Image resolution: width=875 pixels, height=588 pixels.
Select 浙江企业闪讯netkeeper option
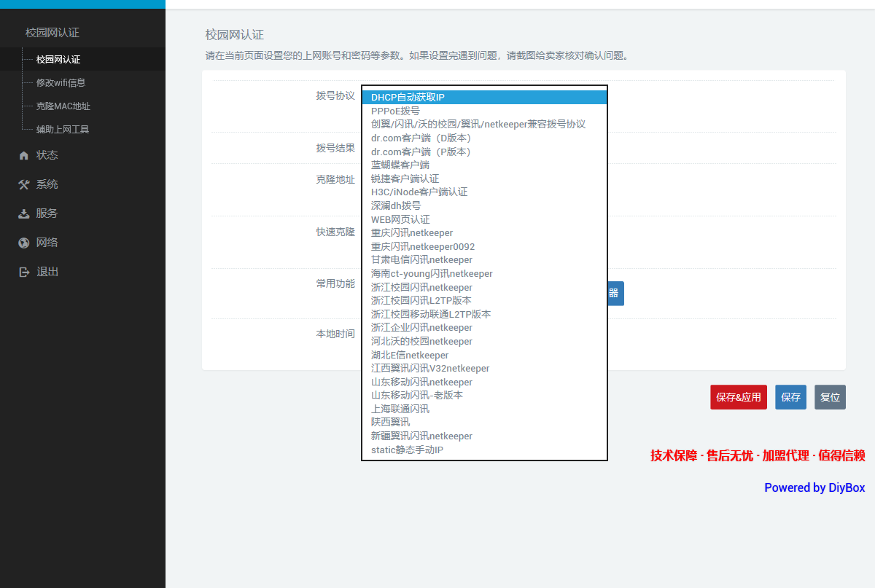point(484,328)
